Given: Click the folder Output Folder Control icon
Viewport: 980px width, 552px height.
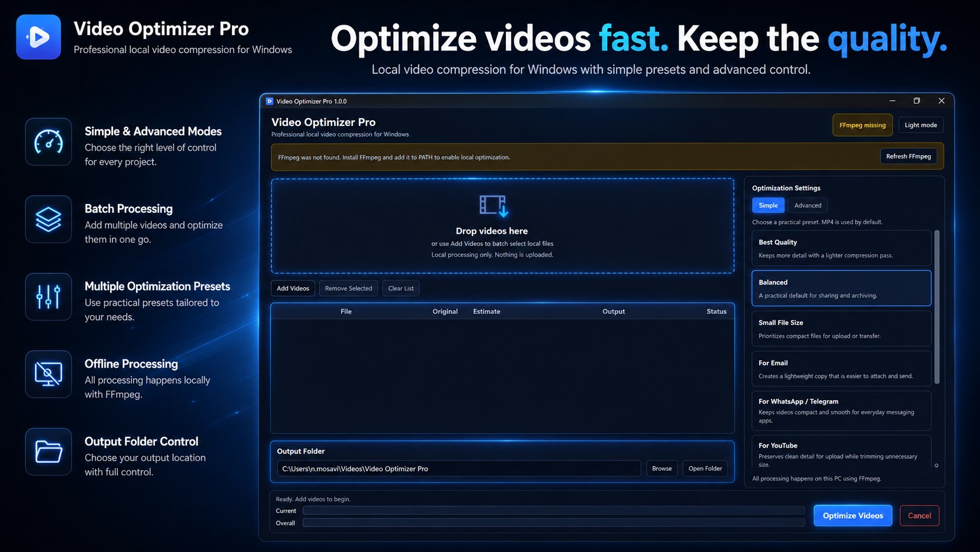Looking at the screenshot, I should [x=49, y=452].
